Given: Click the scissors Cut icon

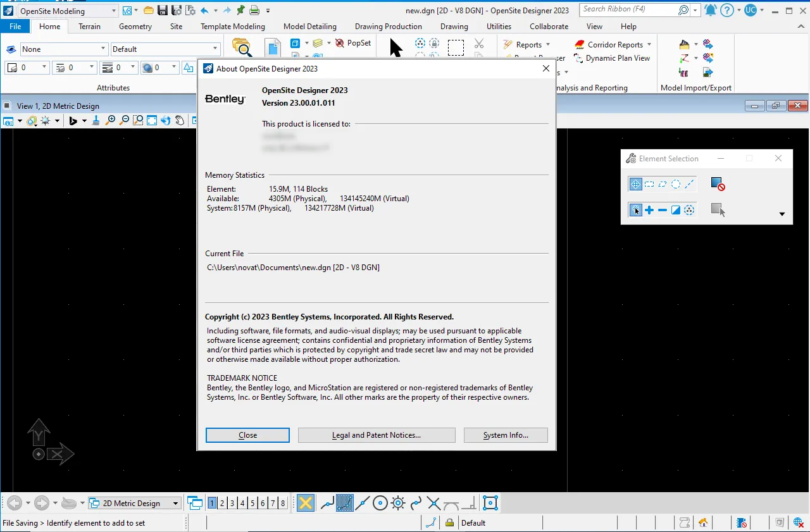Looking at the screenshot, I should (479, 43).
